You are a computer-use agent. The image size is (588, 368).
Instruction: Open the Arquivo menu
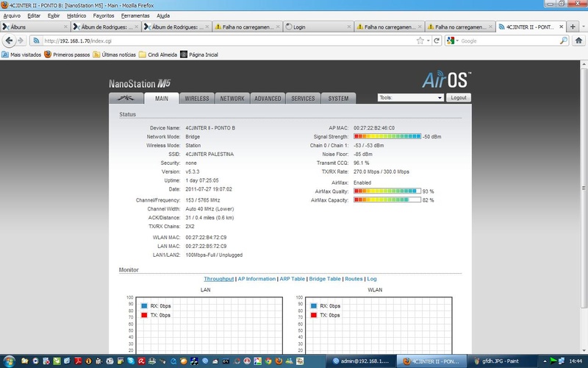coord(12,15)
